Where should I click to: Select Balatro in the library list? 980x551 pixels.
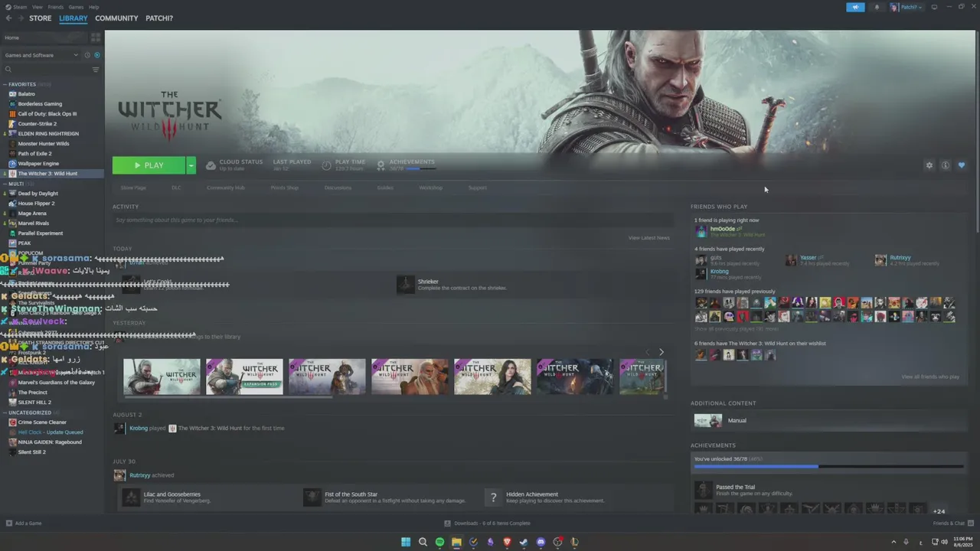click(27, 94)
